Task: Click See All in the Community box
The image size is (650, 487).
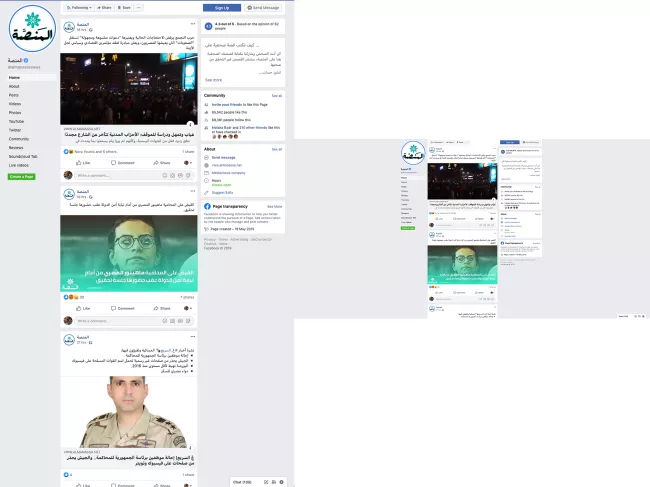Action: pos(276,96)
